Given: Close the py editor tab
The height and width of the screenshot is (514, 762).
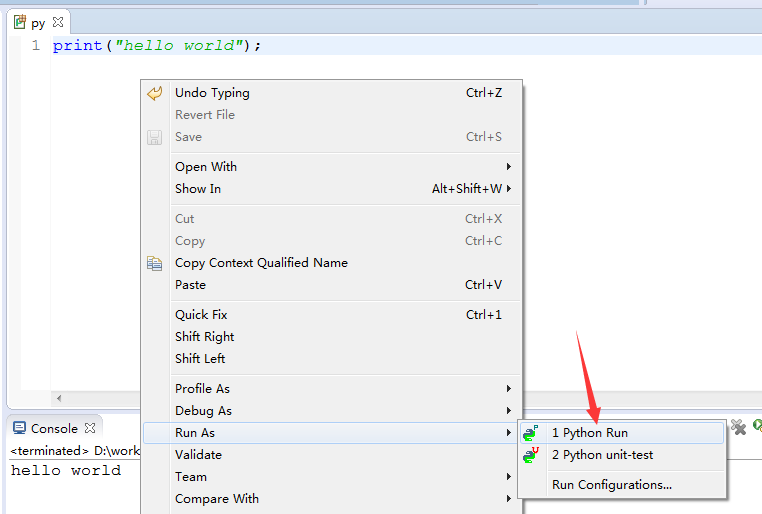Looking at the screenshot, I should click(58, 22).
